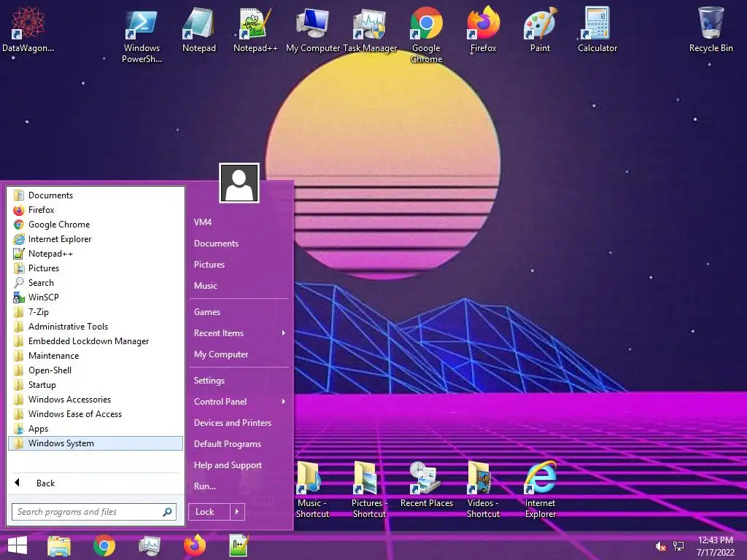Go Back to main Start menu
The height and width of the screenshot is (560, 747).
[x=96, y=483]
